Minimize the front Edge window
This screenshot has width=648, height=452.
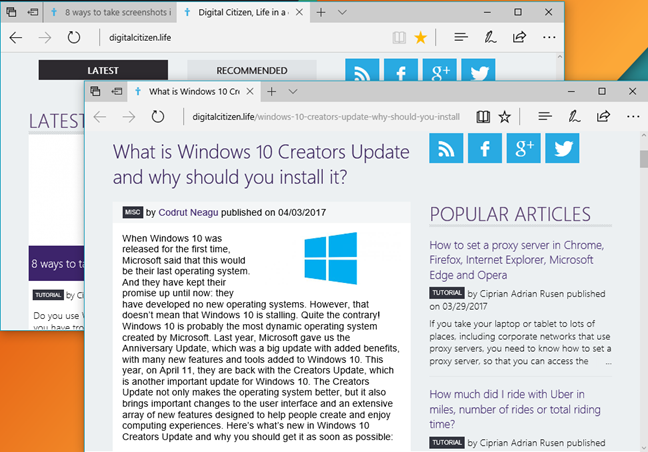coord(571,91)
